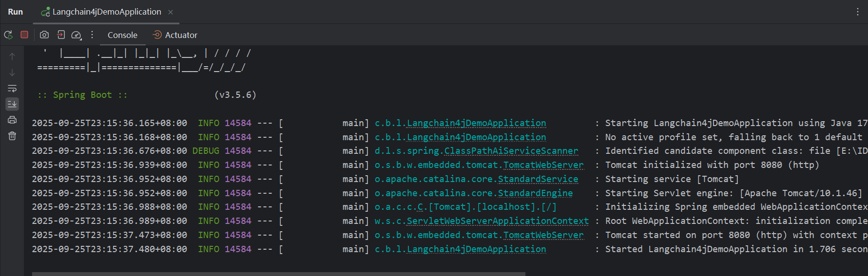Click the 'Tomcat initialized with port 8080' message
The image size is (868, 276).
pyautogui.click(x=712, y=165)
